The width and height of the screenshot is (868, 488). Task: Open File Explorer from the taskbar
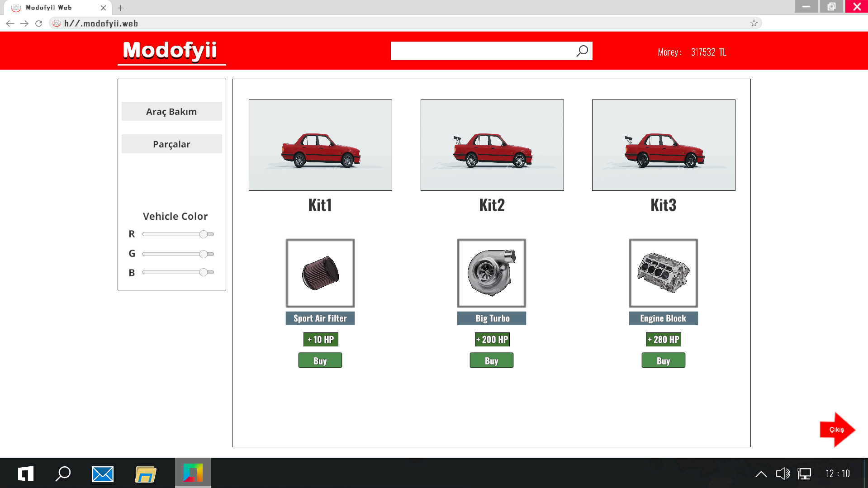145,474
